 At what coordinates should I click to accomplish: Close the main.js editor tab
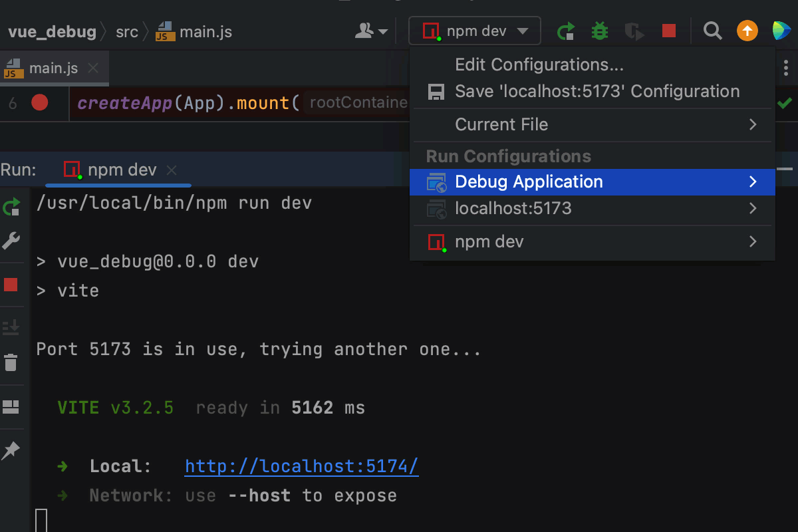click(93, 68)
